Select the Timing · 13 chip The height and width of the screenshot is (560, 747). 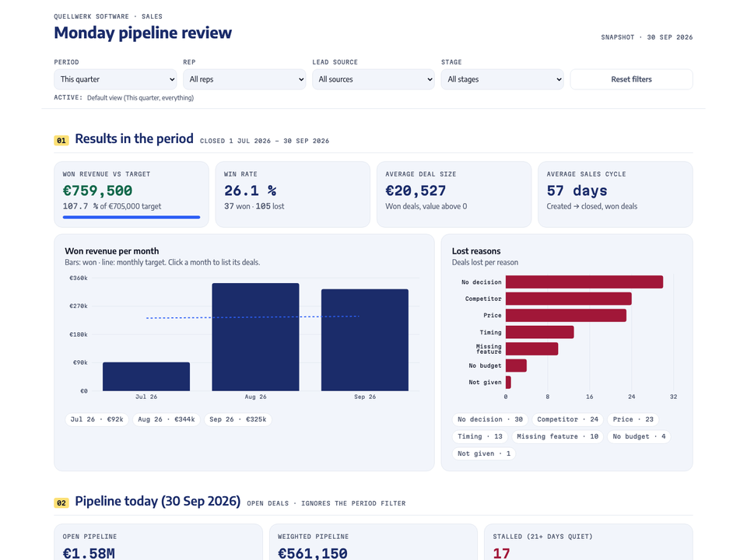point(480,436)
